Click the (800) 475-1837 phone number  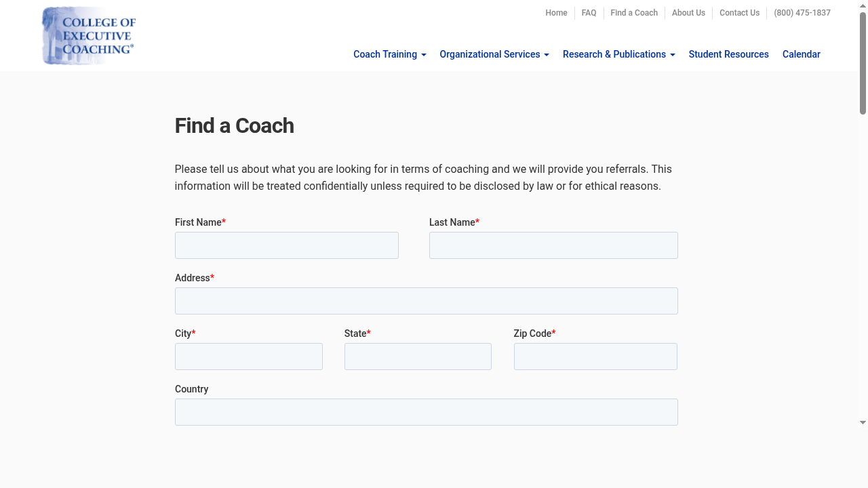tap(802, 13)
